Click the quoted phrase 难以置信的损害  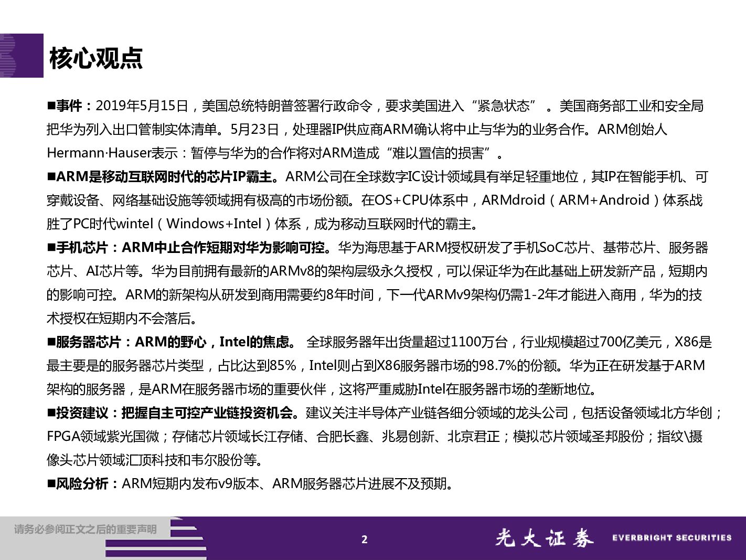click(439, 153)
